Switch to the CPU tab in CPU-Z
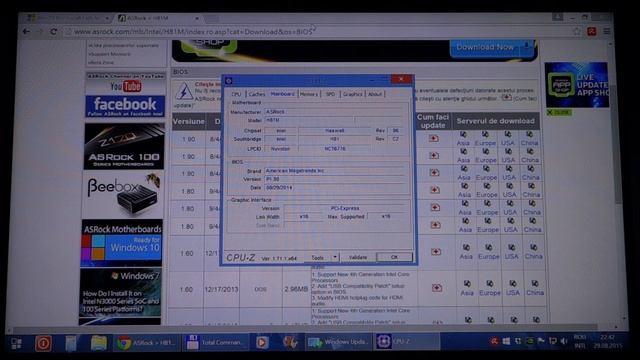 (x=236, y=94)
